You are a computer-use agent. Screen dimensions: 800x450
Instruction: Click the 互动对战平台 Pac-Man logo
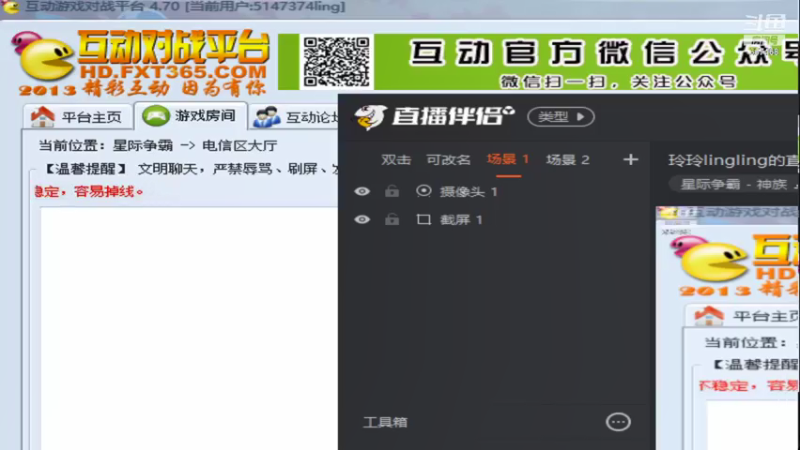pos(43,58)
